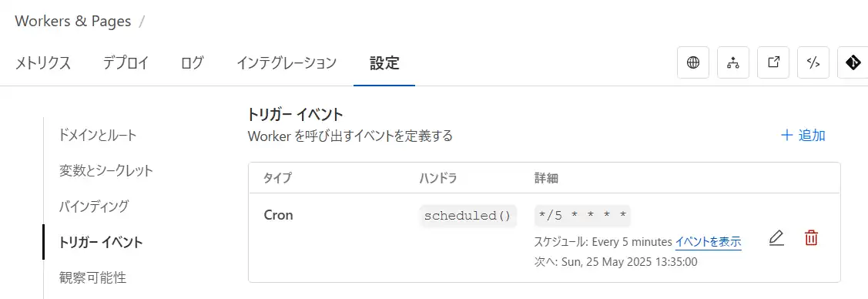Click the Git diamond icon button

pos(853,62)
